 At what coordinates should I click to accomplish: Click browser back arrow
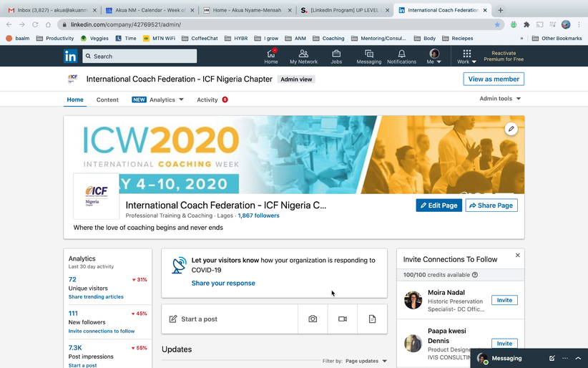coord(9,24)
